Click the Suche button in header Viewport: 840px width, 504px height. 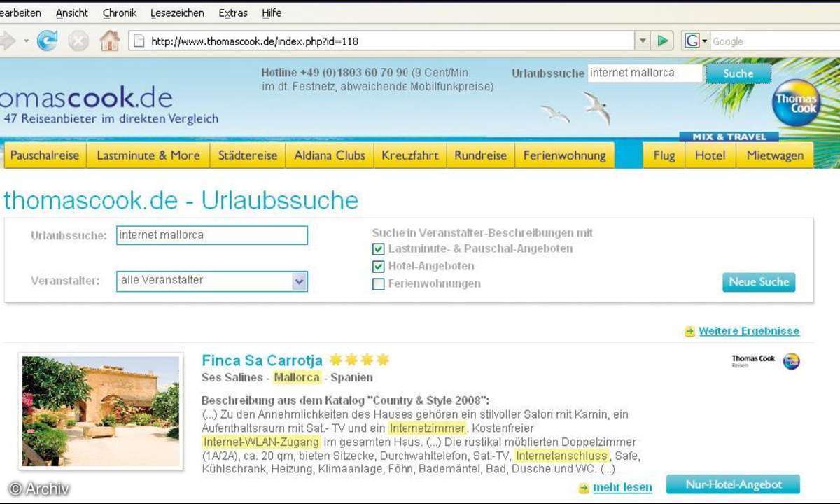[738, 73]
